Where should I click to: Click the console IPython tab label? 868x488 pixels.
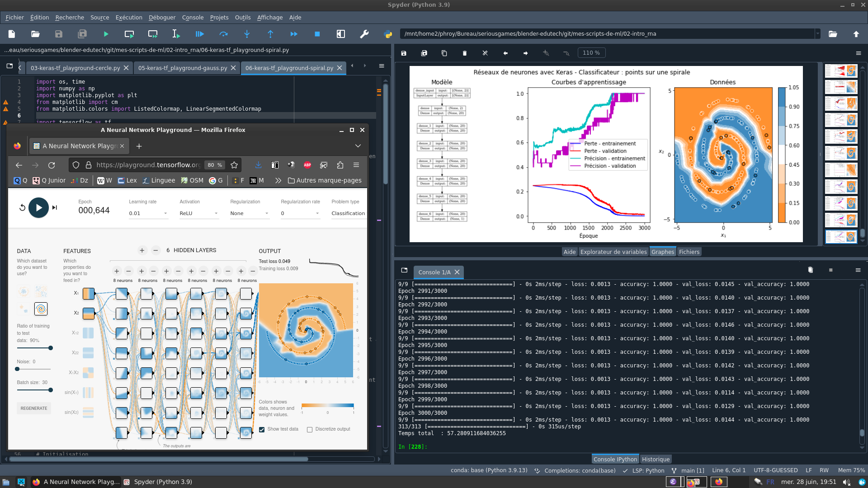pos(615,459)
